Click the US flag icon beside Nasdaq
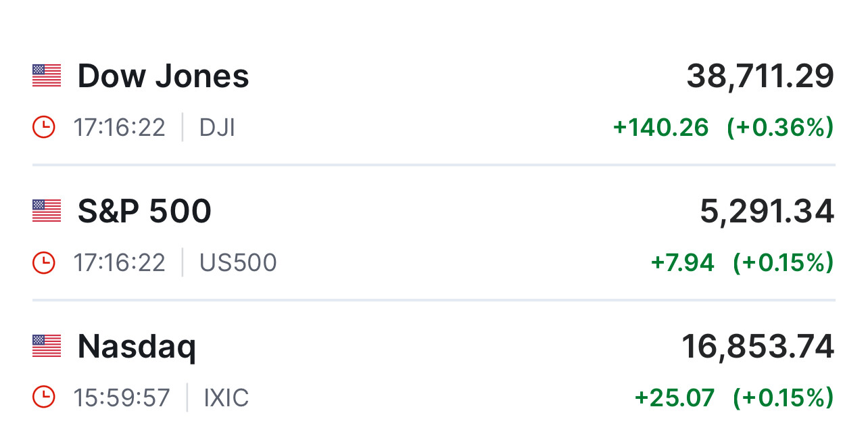Screen dimensions: 868x432 [x=47, y=346]
